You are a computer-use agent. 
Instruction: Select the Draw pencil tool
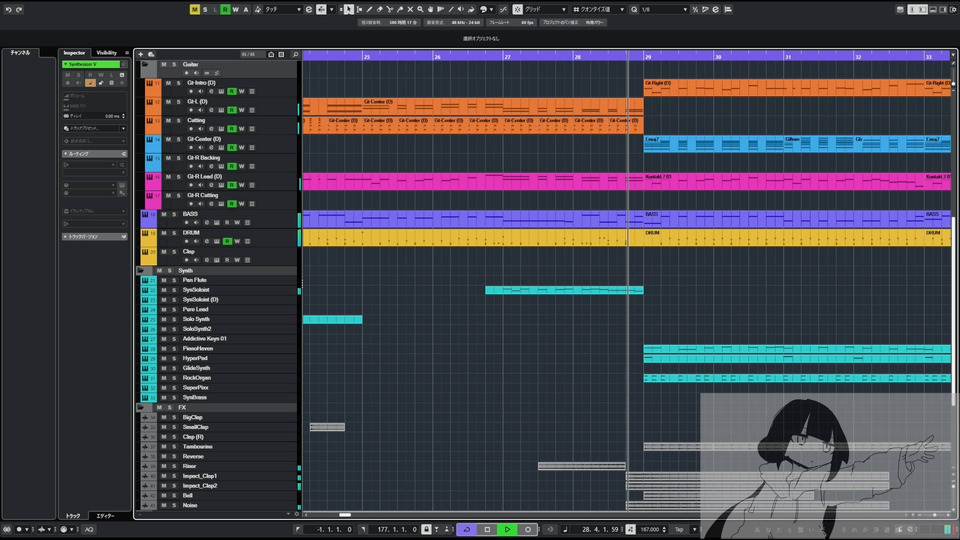point(369,9)
